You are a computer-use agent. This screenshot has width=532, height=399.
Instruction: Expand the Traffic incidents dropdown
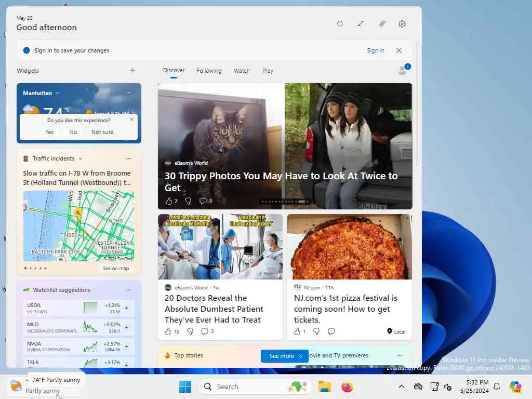point(81,158)
